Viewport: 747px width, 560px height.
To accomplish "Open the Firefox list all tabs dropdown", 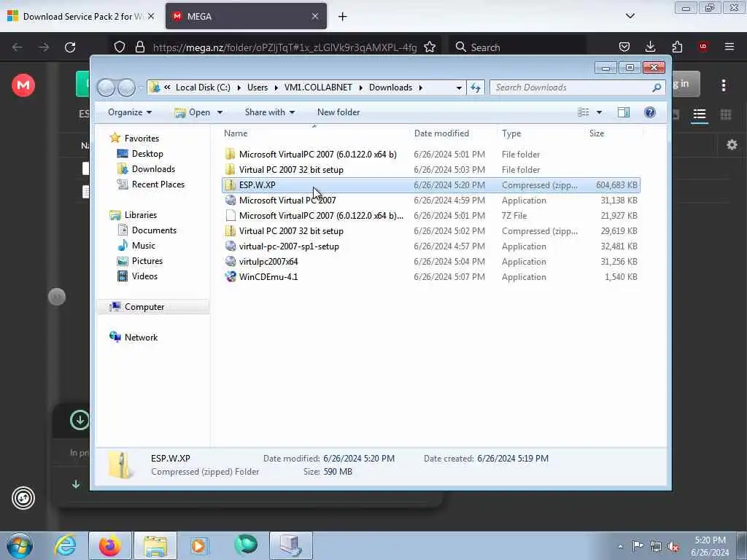I will 630,16.
